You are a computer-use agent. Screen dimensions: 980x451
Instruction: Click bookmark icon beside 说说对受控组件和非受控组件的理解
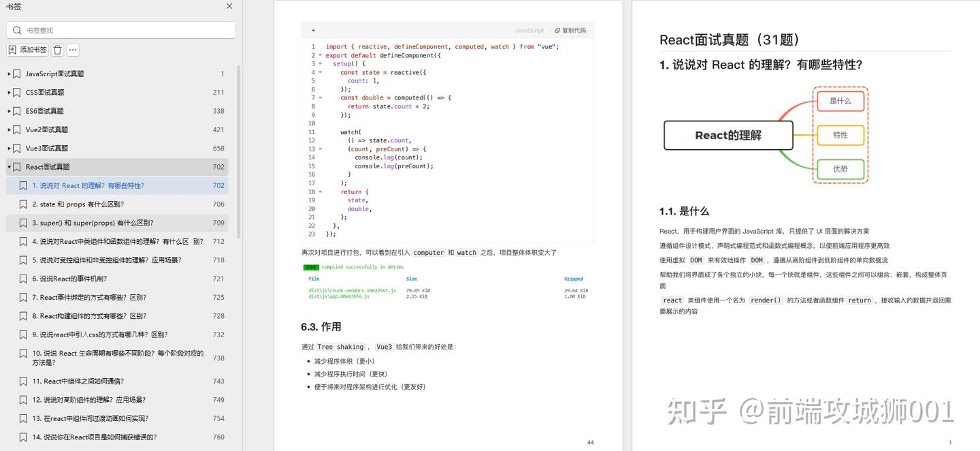(24, 260)
